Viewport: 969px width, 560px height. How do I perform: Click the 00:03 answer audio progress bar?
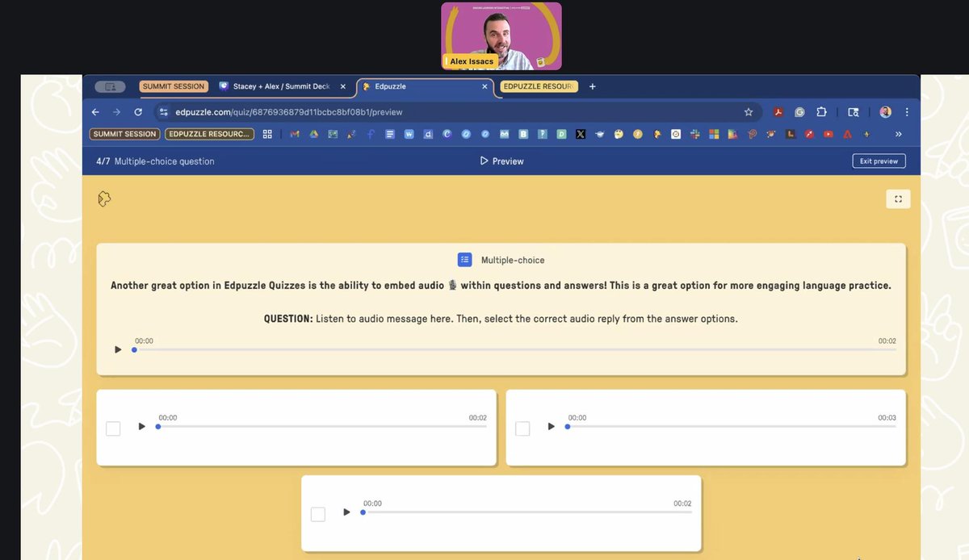coord(732,426)
